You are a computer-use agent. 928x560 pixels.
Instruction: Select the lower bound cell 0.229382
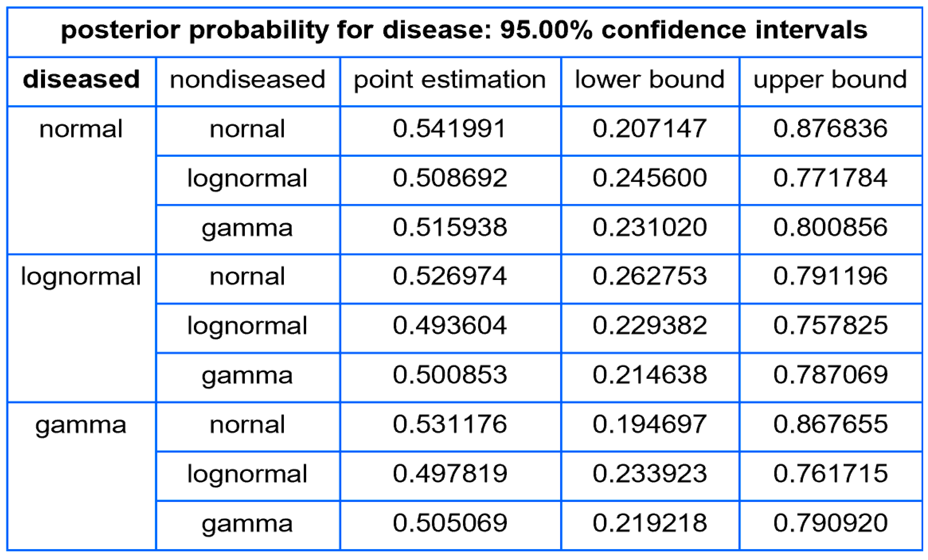coord(650,325)
